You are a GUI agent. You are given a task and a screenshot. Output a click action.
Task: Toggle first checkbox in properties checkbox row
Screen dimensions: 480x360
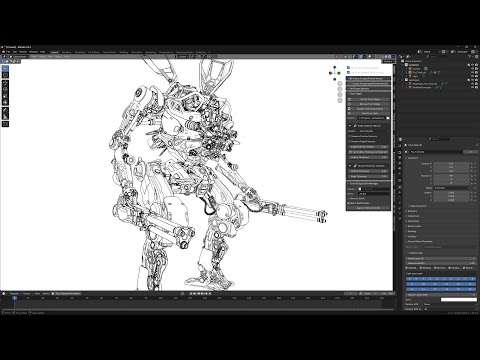pyautogui.click(x=407, y=268)
